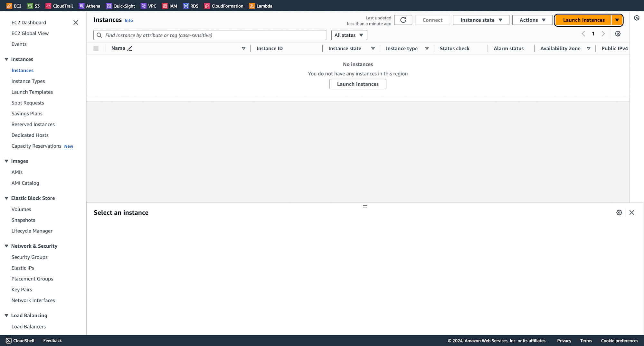Viewport: 644px width, 346px height.
Task: Open Feedback in the footer
Action: [52, 341]
